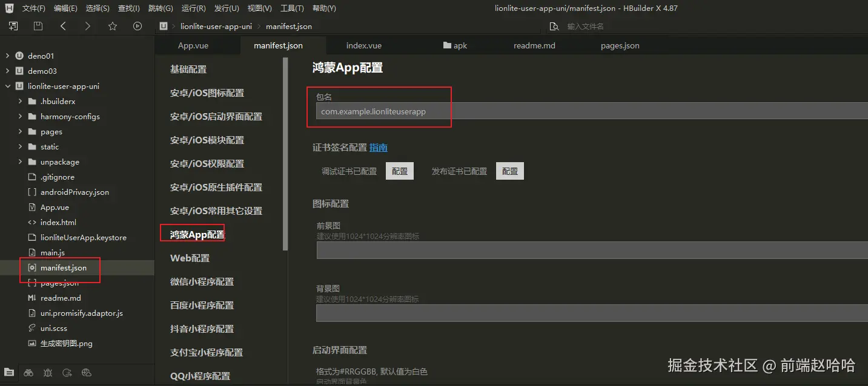The image size is (868, 386).
Task: Click the config sidebar scrollbar
Action: (x=285, y=154)
